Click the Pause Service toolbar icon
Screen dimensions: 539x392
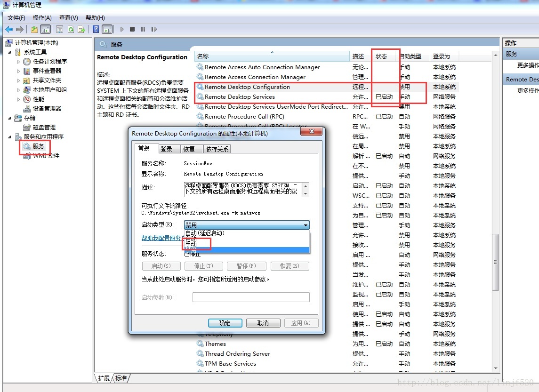[143, 30]
